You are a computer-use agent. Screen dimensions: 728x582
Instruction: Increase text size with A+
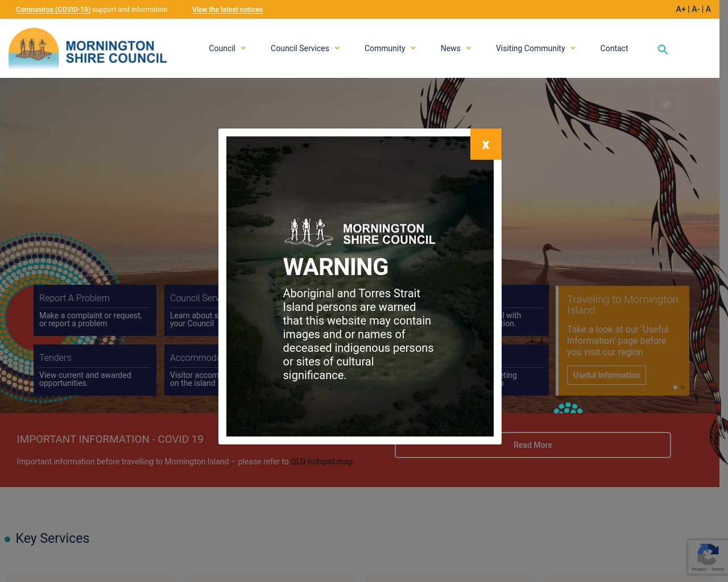[681, 9]
